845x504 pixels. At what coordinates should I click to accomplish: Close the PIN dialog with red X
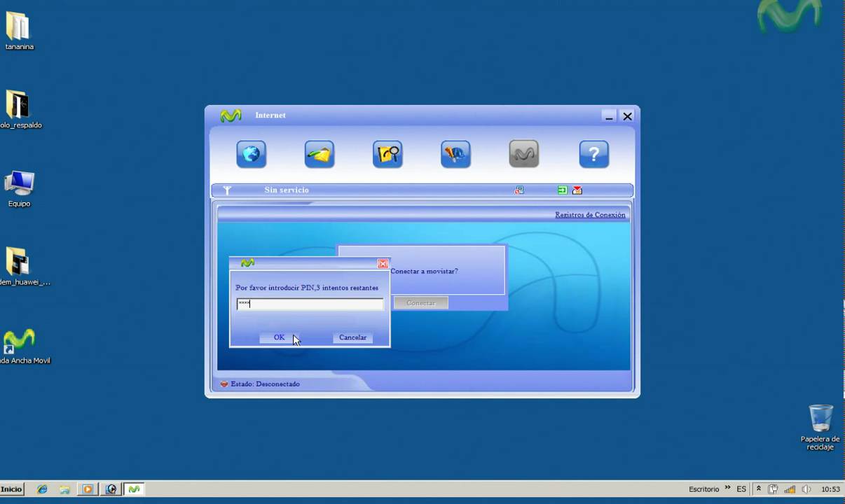383,263
